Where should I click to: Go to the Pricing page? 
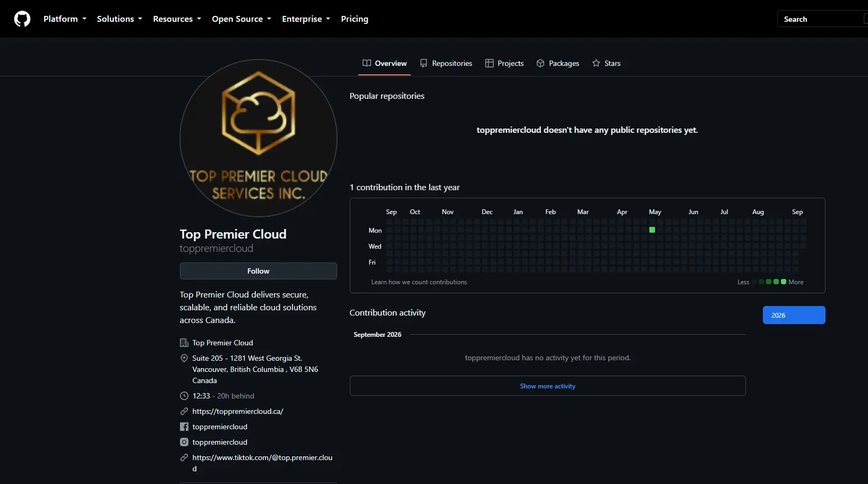pyautogui.click(x=355, y=19)
